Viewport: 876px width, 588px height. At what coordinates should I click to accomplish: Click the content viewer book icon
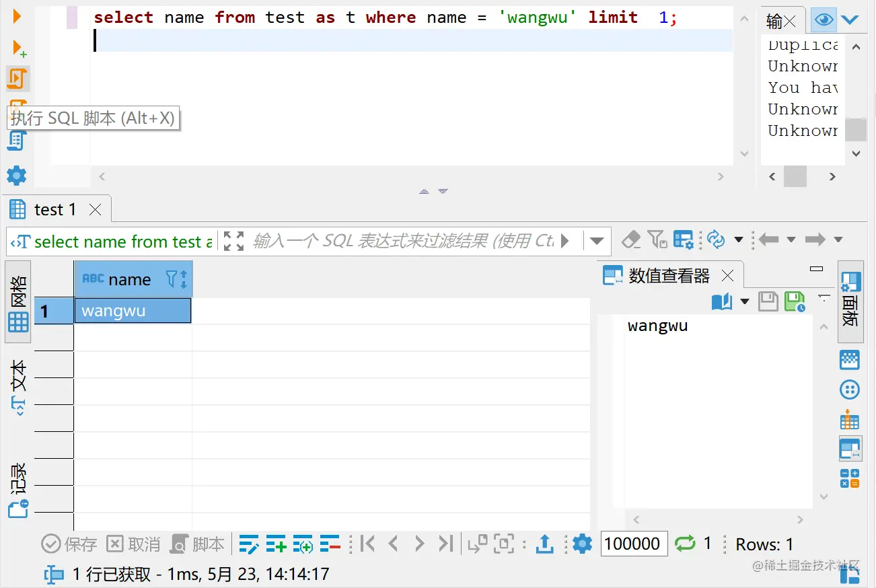(x=722, y=301)
